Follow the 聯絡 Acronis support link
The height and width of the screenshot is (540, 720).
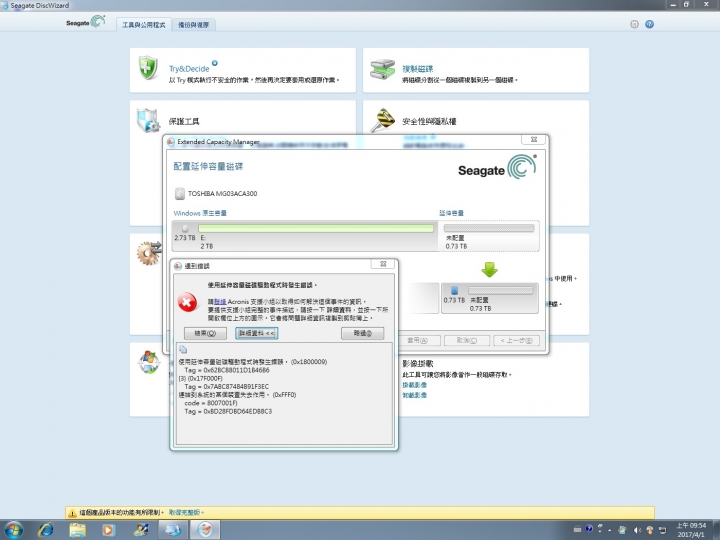[x=220, y=302]
